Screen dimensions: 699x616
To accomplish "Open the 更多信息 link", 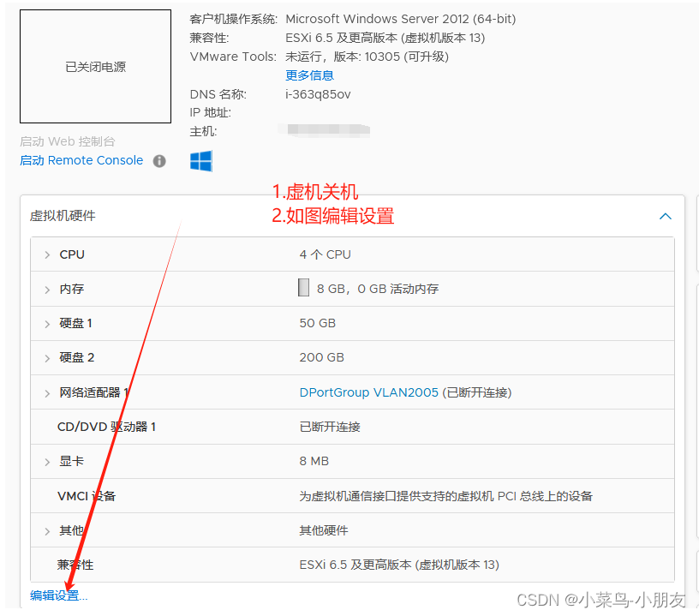I will (309, 75).
